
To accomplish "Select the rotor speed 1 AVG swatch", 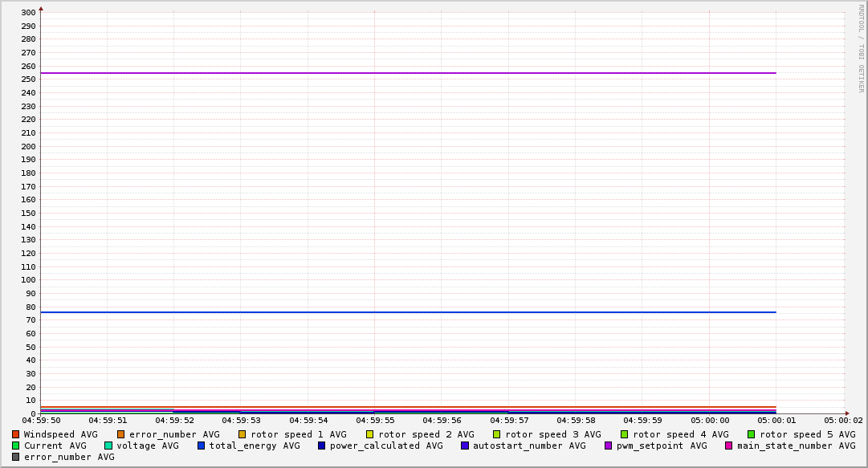I will pyautogui.click(x=242, y=434).
